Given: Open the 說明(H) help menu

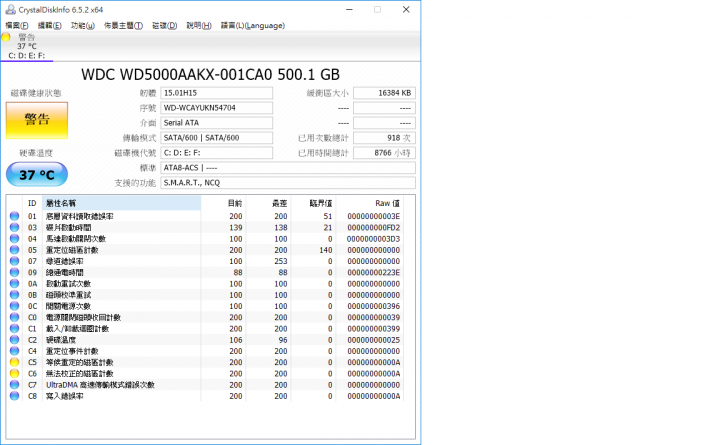Looking at the screenshot, I should (x=199, y=26).
